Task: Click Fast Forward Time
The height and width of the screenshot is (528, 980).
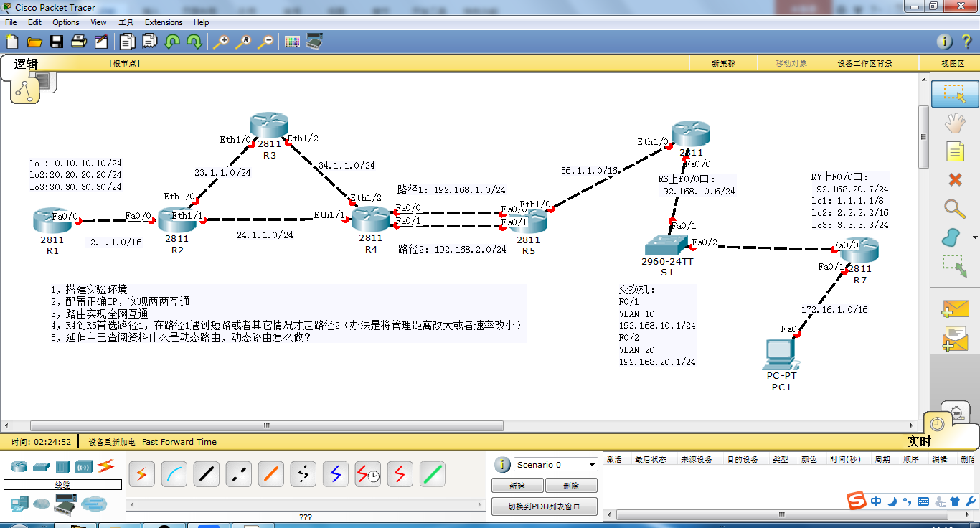Action: [179, 442]
